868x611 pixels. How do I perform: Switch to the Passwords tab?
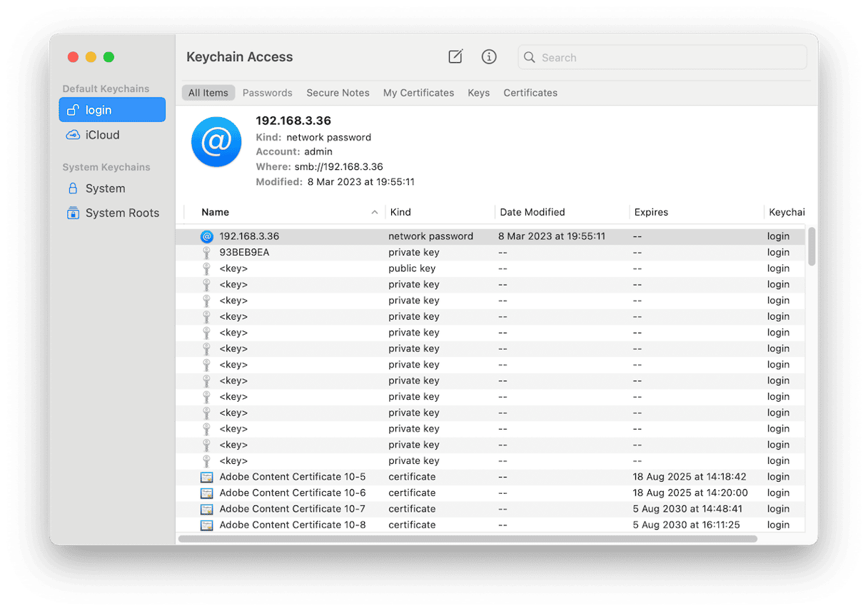tap(267, 93)
